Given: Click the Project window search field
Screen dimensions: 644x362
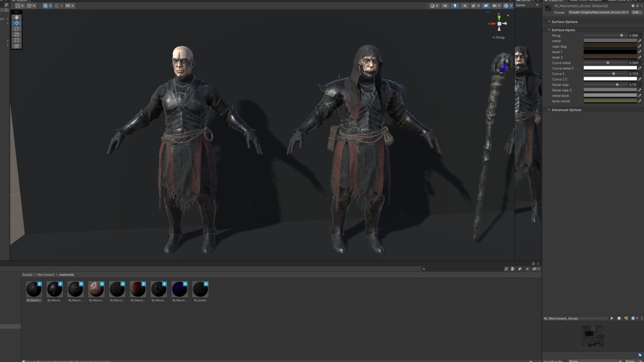Looking at the screenshot, I should click(463, 269).
